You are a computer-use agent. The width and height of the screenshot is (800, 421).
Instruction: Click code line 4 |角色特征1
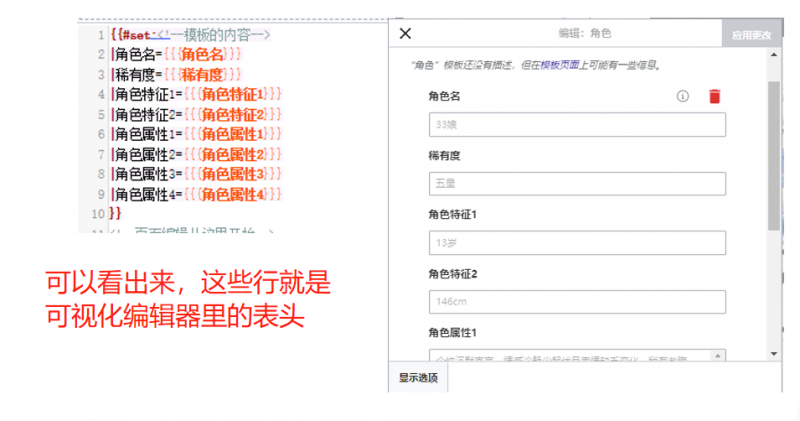[x=196, y=94]
